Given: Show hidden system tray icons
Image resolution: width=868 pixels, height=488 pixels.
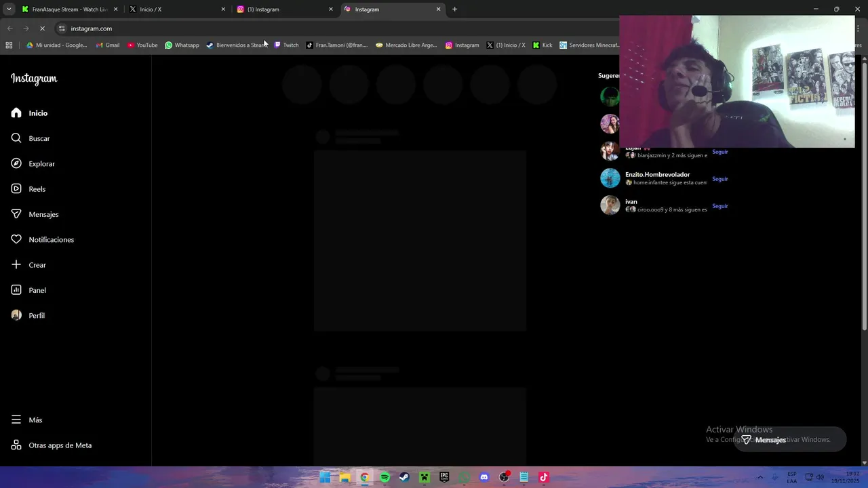Looking at the screenshot, I should click(x=759, y=477).
